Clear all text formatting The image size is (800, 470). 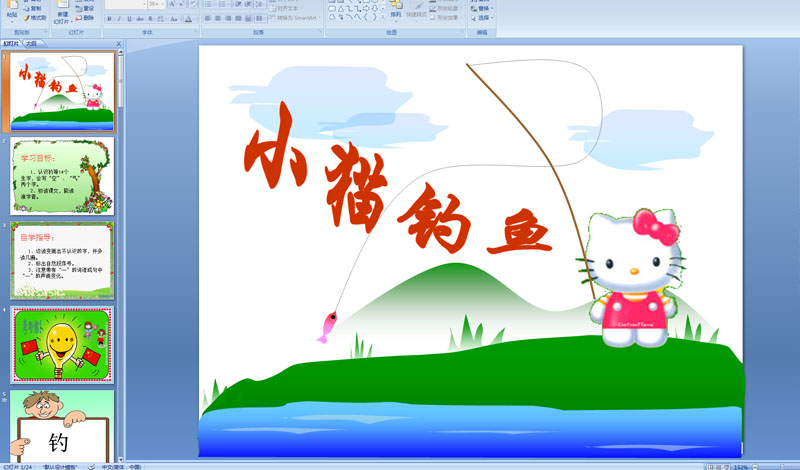pyautogui.click(x=193, y=4)
